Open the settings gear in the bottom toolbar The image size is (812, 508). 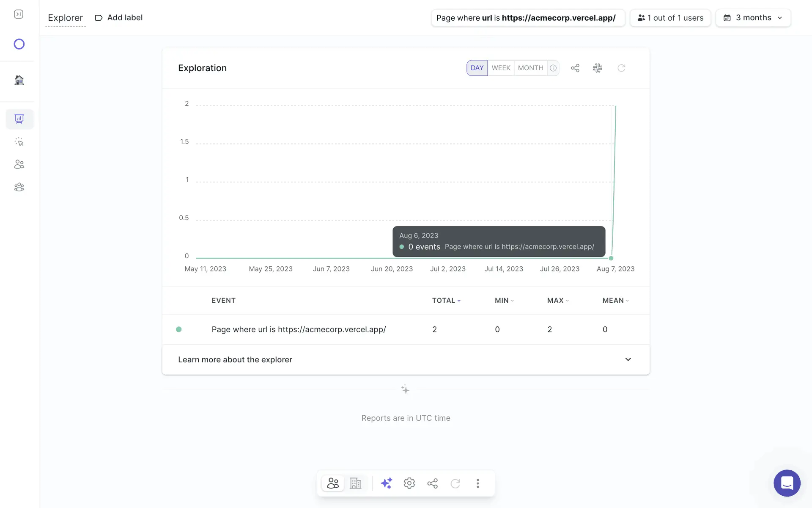click(409, 483)
